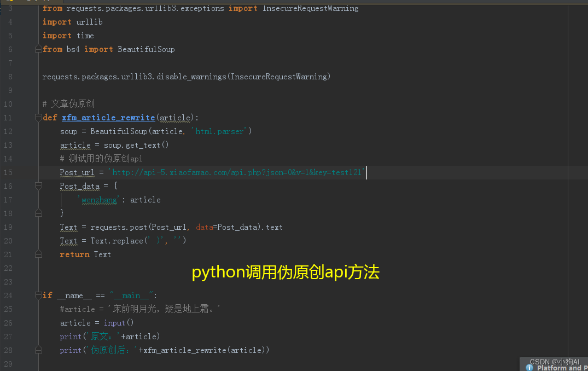Click the 'wenzhang' dictionary key
The image size is (588, 371).
point(99,200)
